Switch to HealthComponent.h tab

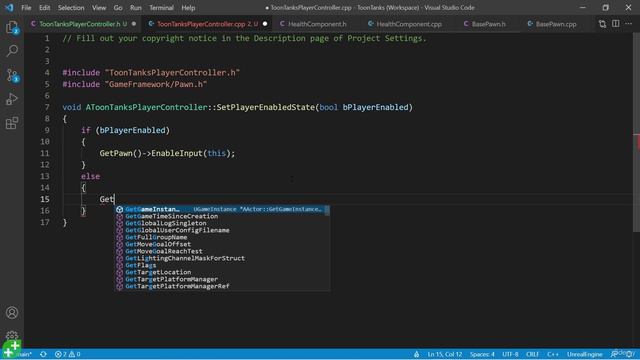pyautogui.click(x=317, y=24)
